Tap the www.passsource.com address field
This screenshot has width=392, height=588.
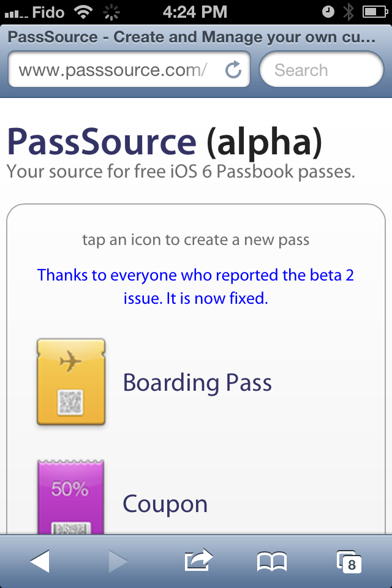point(113,70)
